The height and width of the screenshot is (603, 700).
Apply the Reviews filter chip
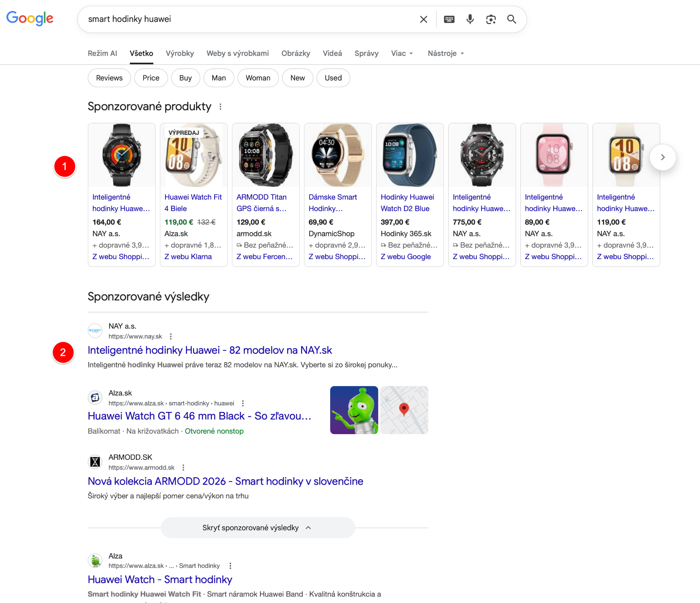pos(109,78)
